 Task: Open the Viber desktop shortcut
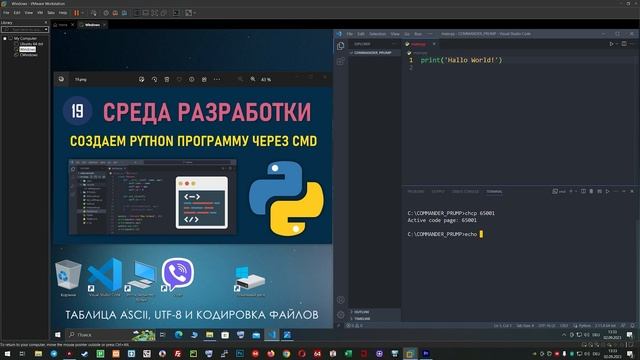click(x=178, y=276)
